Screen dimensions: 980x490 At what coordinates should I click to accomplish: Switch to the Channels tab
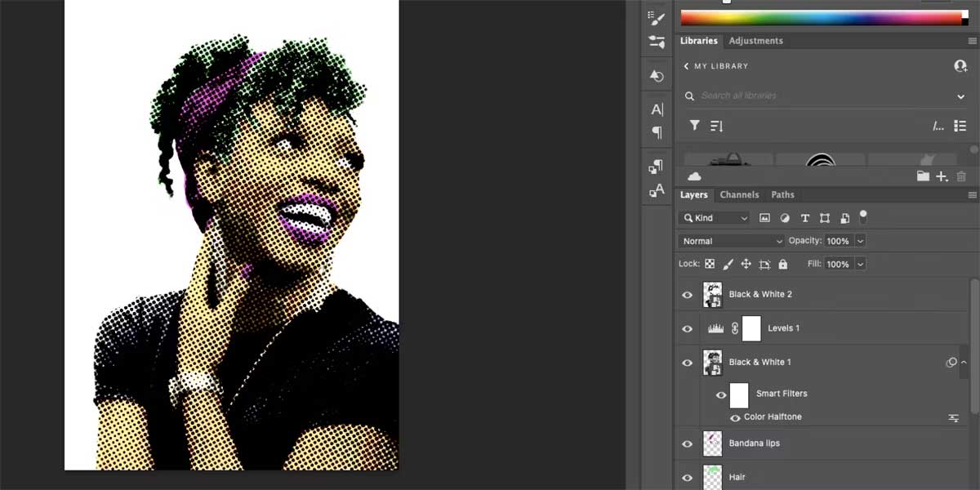[x=739, y=195]
